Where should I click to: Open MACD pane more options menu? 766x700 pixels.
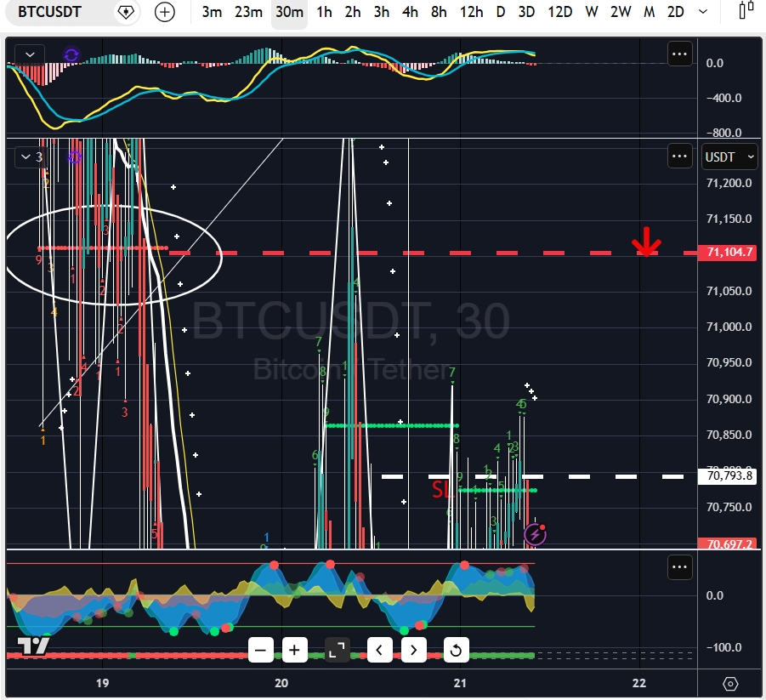click(x=679, y=54)
